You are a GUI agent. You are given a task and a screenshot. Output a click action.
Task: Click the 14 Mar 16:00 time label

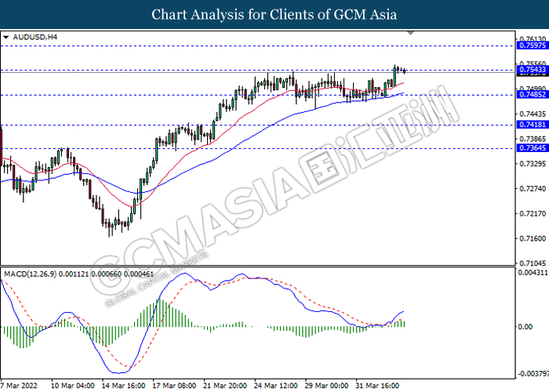123,386
